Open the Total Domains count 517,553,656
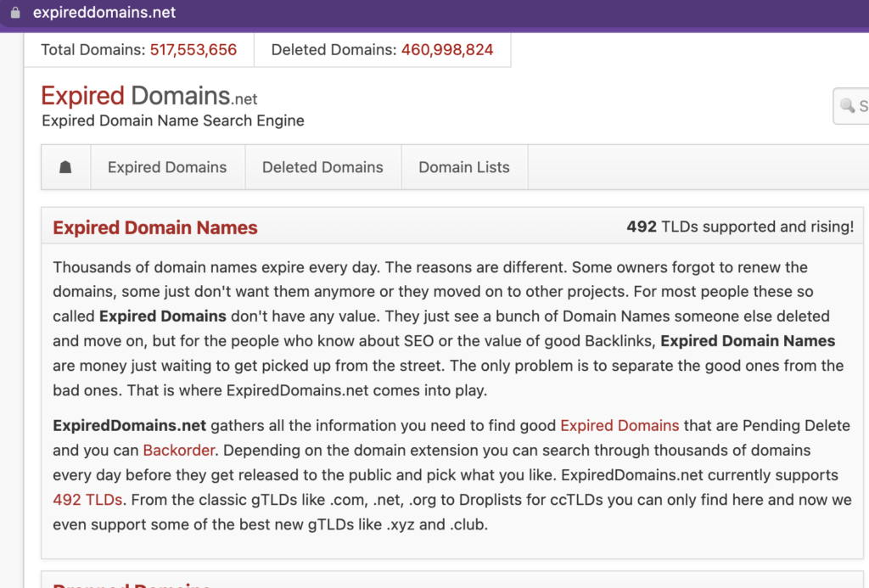This screenshot has width=869, height=588. 193,50
